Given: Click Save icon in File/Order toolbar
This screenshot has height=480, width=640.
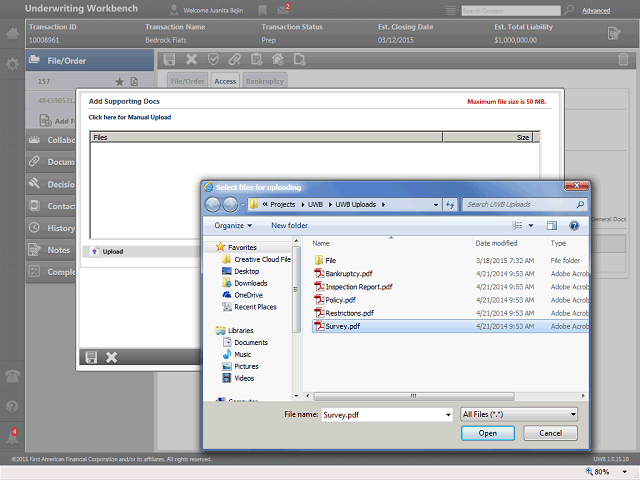Looking at the screenshot, I should coord(169,60).
